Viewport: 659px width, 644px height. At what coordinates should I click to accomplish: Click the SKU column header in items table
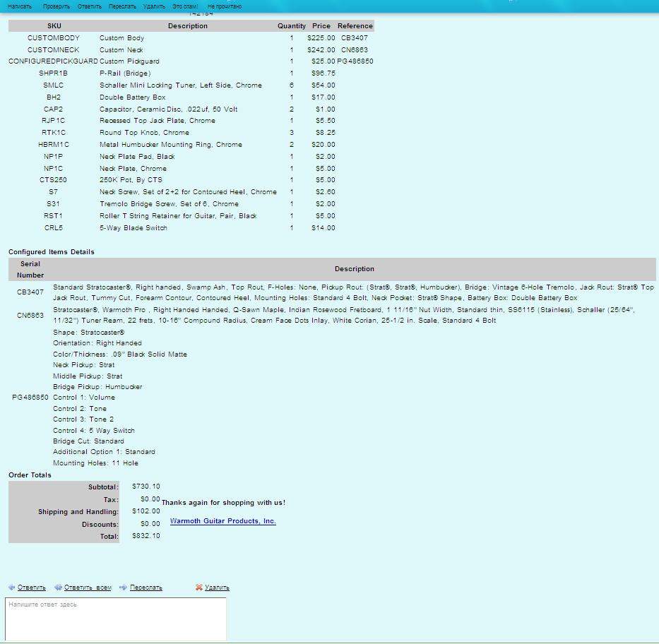54,26
